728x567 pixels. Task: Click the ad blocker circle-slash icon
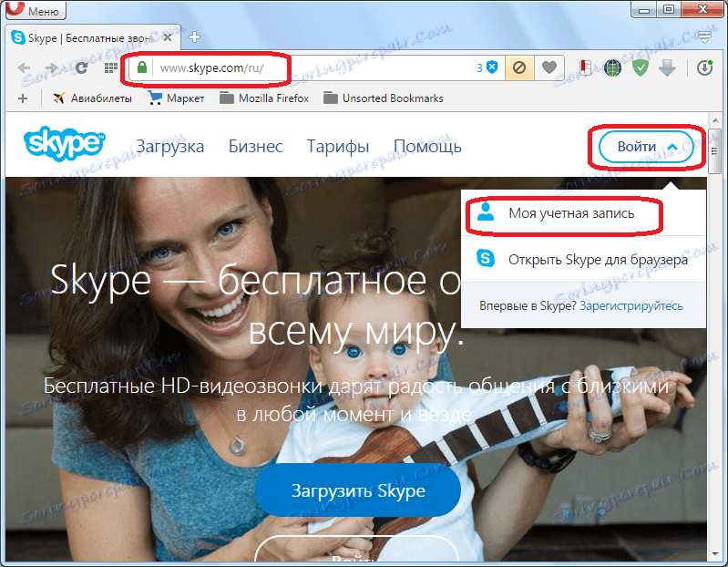[x=519, y=67]
